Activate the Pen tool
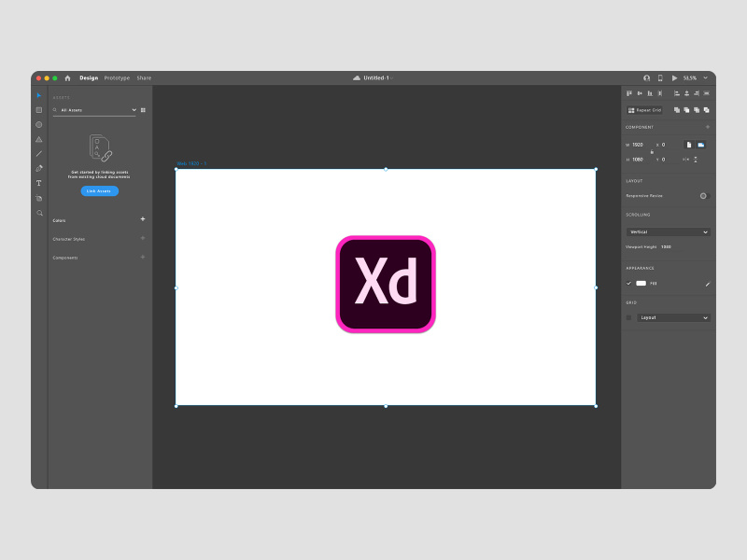747x560 pixels. [39, 169]
